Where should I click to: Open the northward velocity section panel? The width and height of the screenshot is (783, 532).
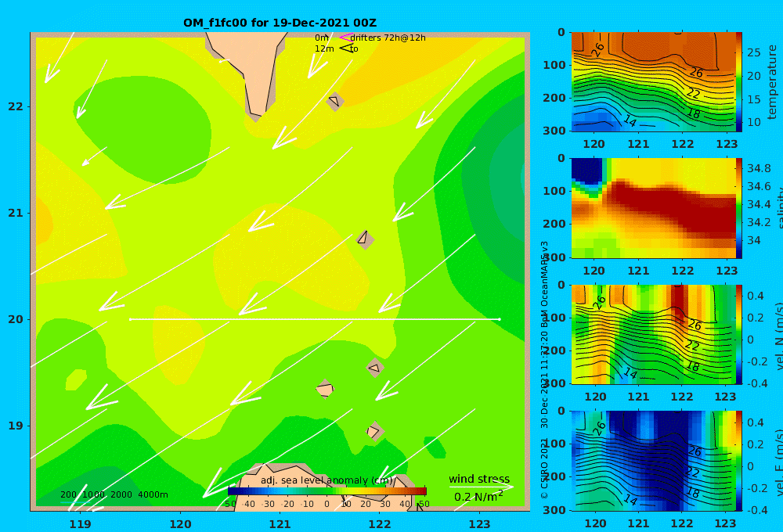coord(653,334)
